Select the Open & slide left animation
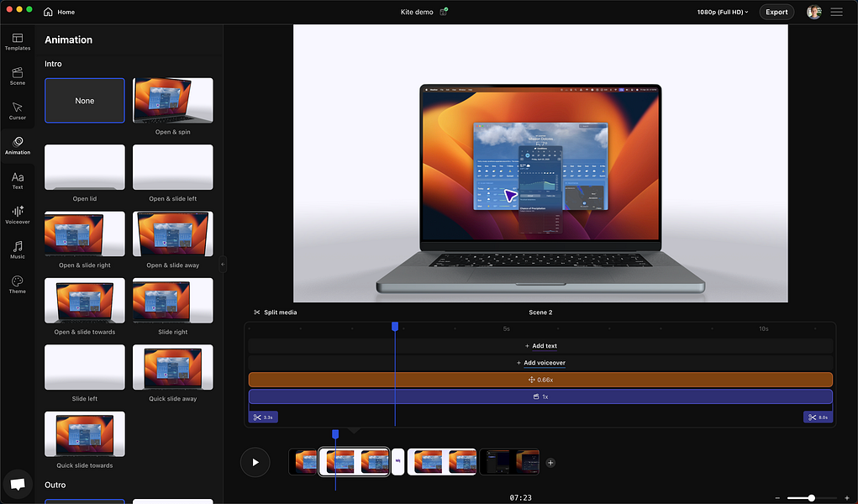This screenshot has height=504, width=858. 173,167
